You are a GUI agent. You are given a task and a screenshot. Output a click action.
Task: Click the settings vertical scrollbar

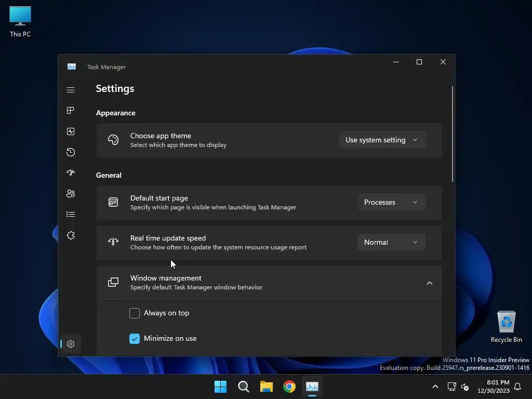453,134
